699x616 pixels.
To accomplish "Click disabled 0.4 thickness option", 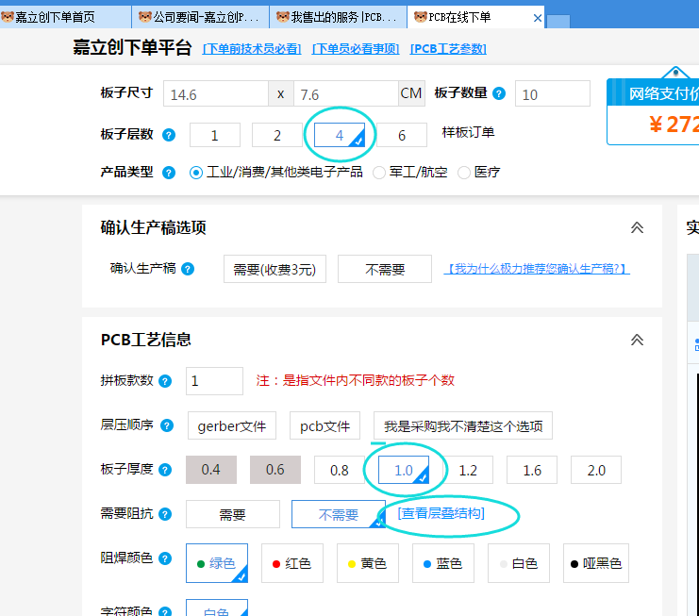I will 211,470.
